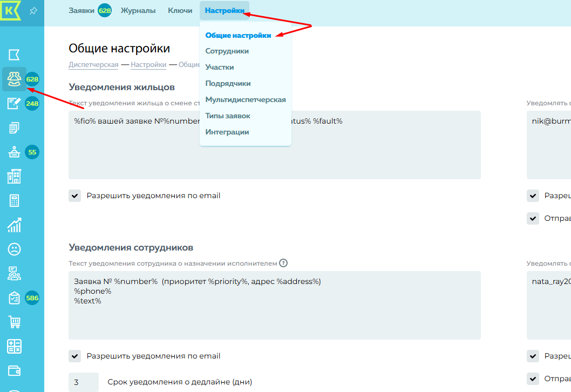Switch to the Журналы tab
571x392 pixels.
click(x=138, y=10)
